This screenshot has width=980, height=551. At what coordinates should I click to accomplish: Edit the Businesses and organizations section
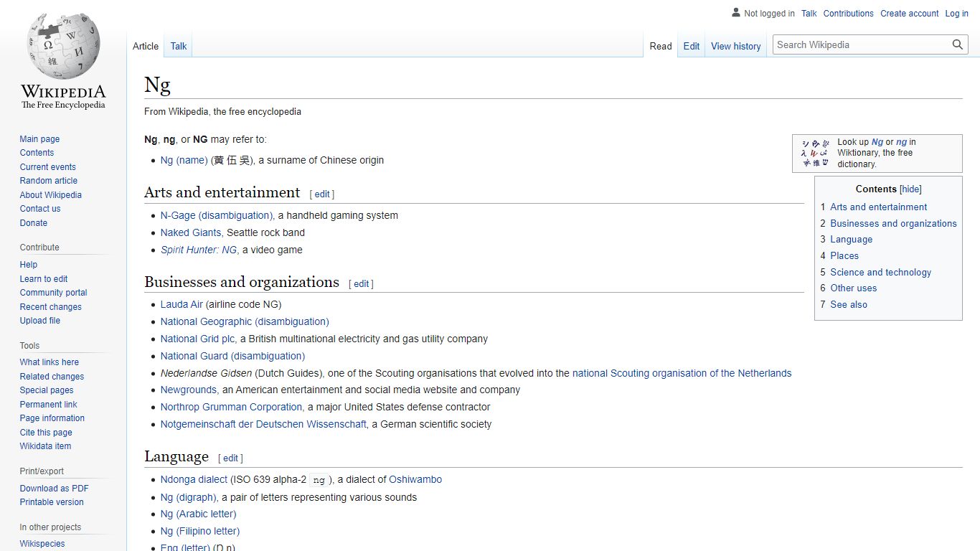pyautogui.click(x=362, y=284)
